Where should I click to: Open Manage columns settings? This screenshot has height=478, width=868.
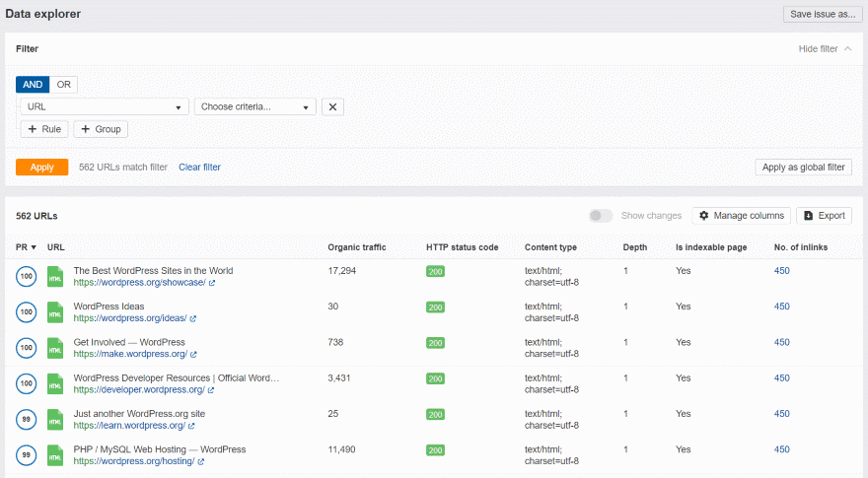tap(741, 216)
